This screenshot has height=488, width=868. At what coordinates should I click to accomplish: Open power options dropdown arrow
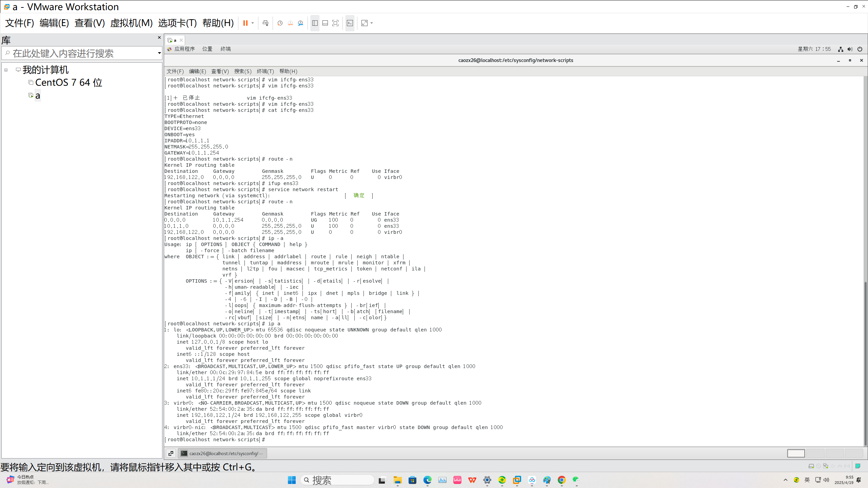point(253,23)
